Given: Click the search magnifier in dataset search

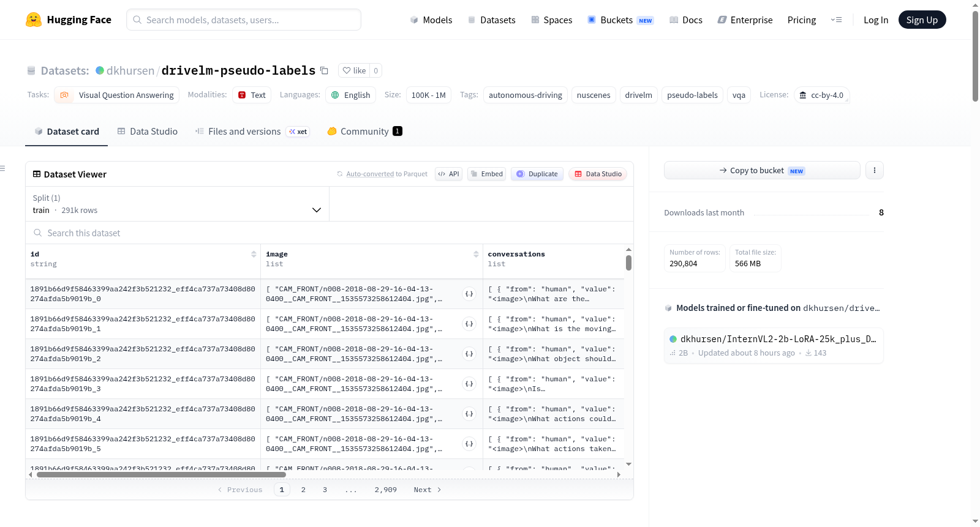Looking at the screenshot, I should [38, 233].
